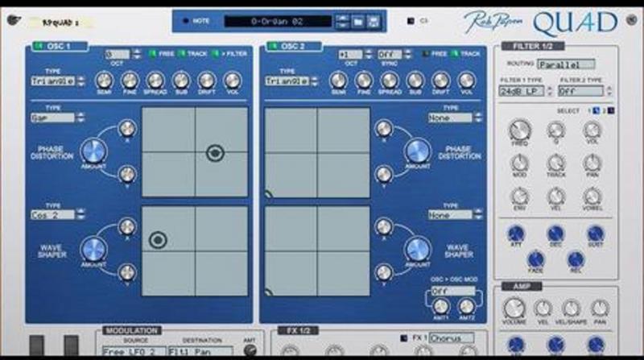This screenshot has width=644, height=360.
Task: Step the OSC 1 waveform TYPE arrows
Action: coord(81,81)
